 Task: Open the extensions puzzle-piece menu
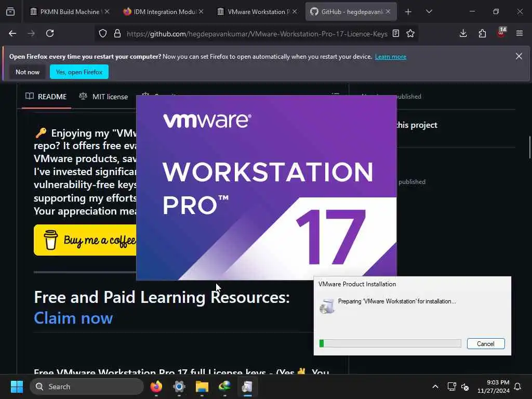[x=482, y=33]
